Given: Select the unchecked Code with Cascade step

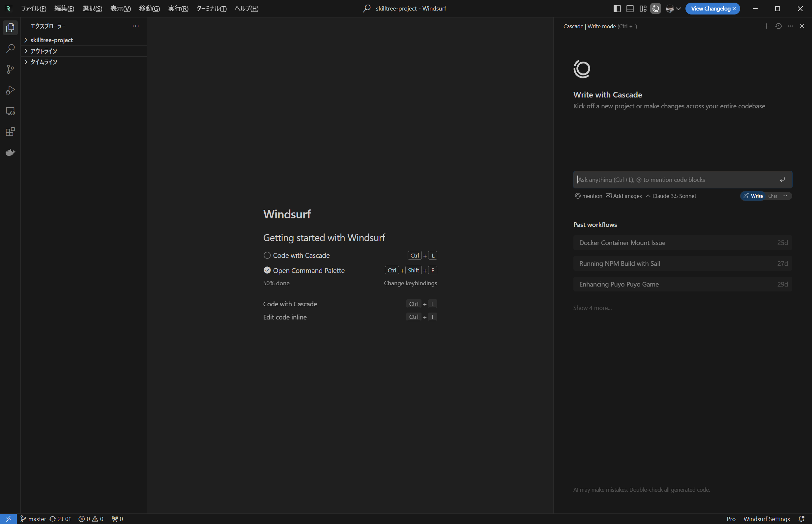Looking at the screenshot, I should (x=350, y=255).
